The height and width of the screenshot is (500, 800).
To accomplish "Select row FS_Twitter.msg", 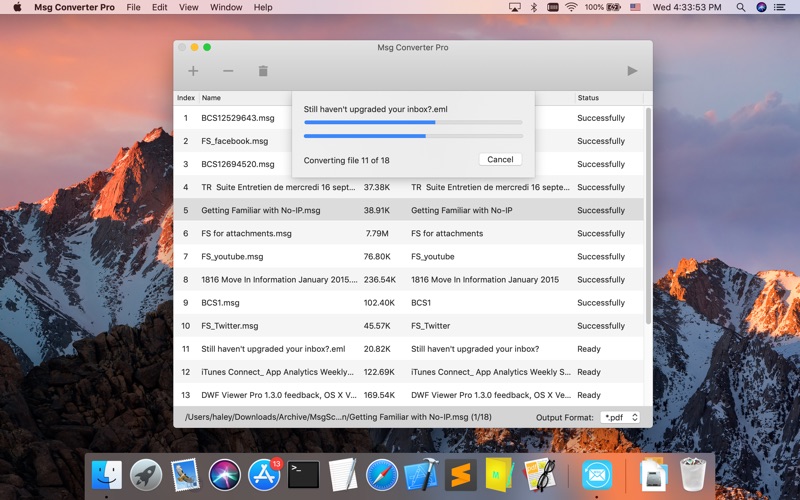I will coord(409,326).
